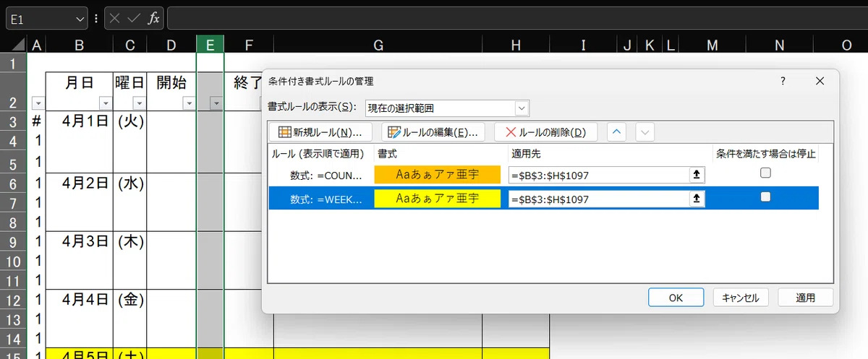The width and height of the screenshot is (868, 359).
Task: Open the 書式ルールの表示 combo box
Action: click(x=448, y=108)
